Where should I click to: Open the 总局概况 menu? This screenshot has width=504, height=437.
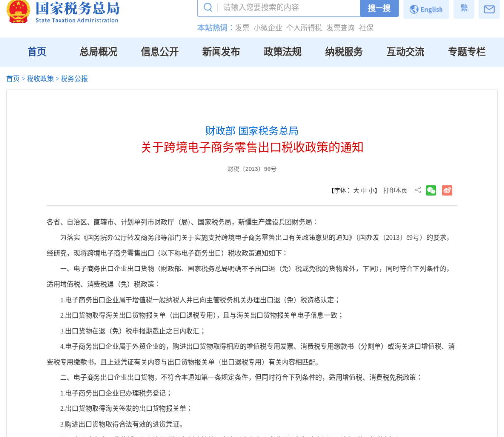98,52
